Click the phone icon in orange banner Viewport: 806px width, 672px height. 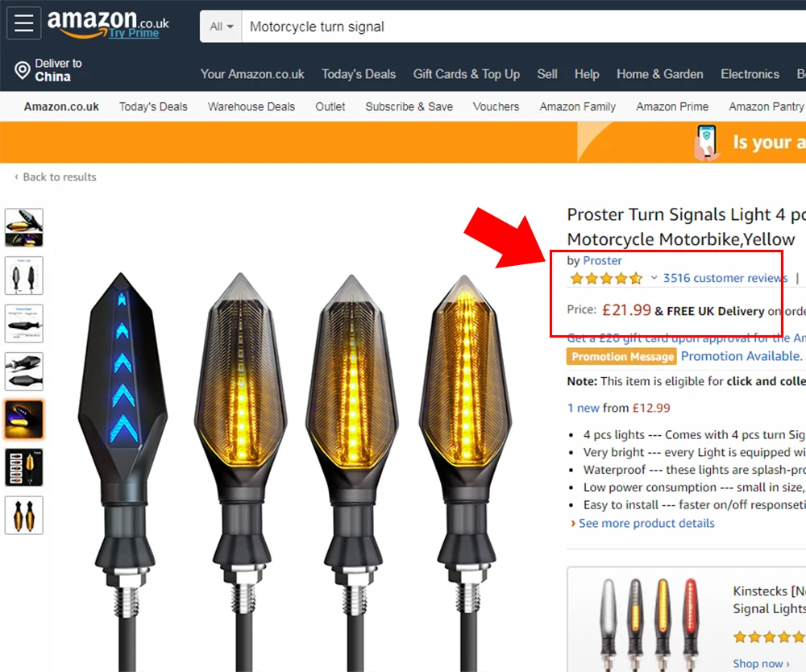coord(706,143)
